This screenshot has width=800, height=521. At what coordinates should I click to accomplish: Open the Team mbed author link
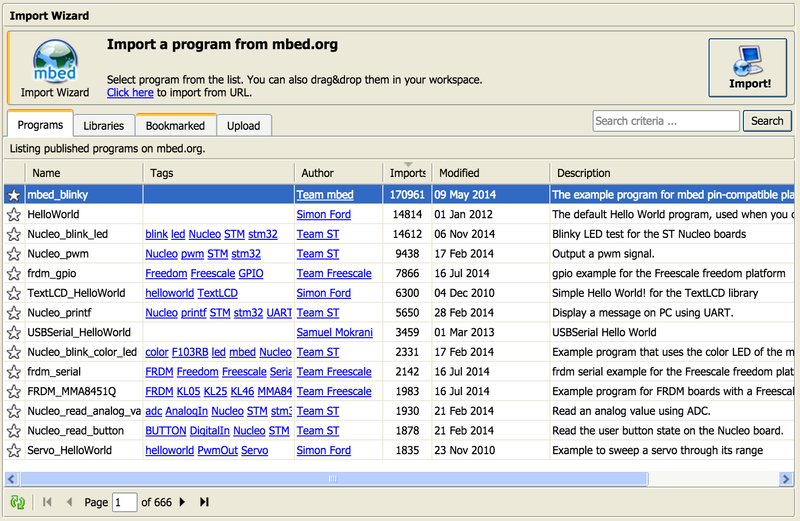tap(325, 195)
